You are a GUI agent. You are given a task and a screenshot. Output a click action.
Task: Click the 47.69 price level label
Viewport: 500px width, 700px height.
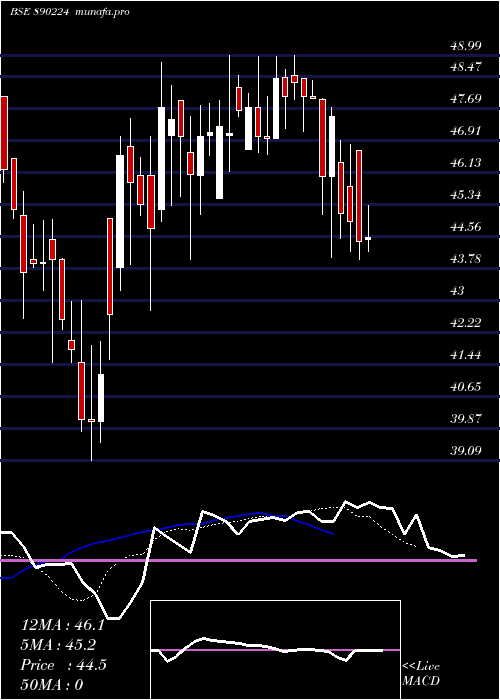tap(466, 99)
